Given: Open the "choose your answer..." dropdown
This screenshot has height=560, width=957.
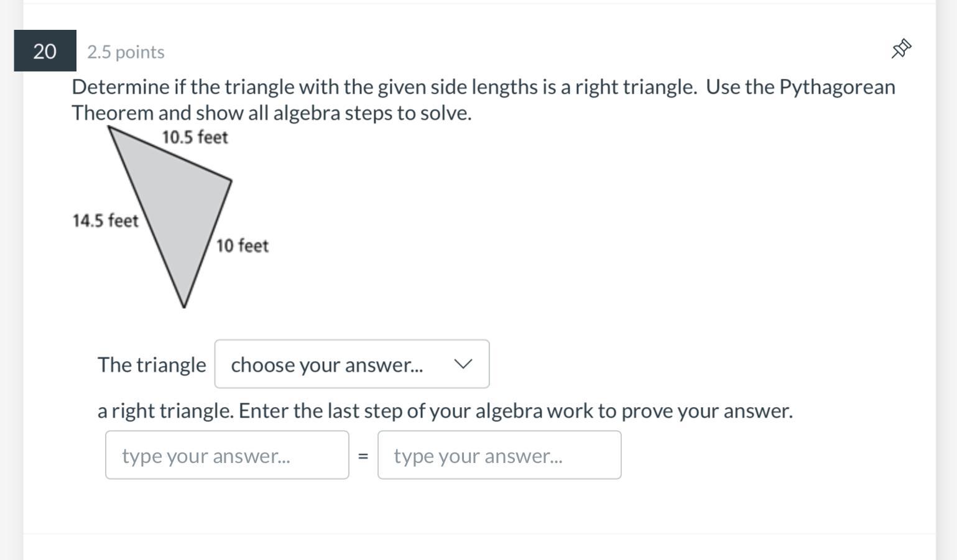Looking at the screenshot, I should tap(351, 364).
